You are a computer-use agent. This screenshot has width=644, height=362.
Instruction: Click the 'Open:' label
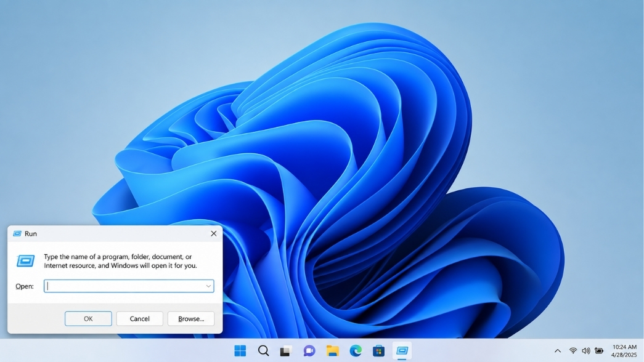pos(25,286)
